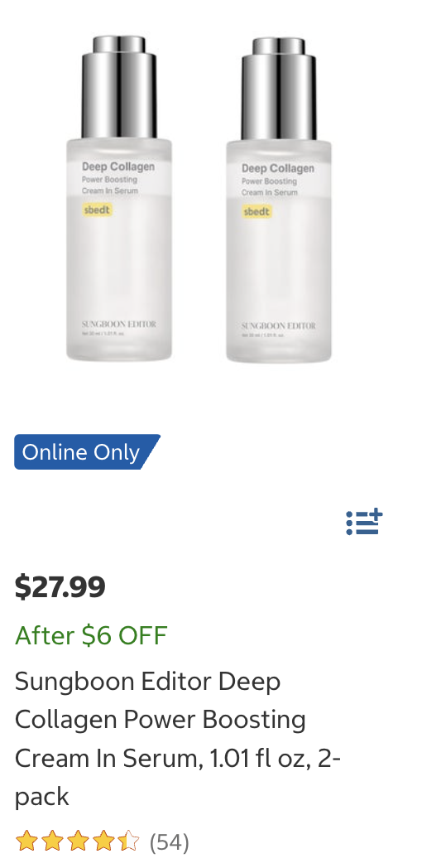
Task: Click the right serum bottle image
Action: pos(279,200)
